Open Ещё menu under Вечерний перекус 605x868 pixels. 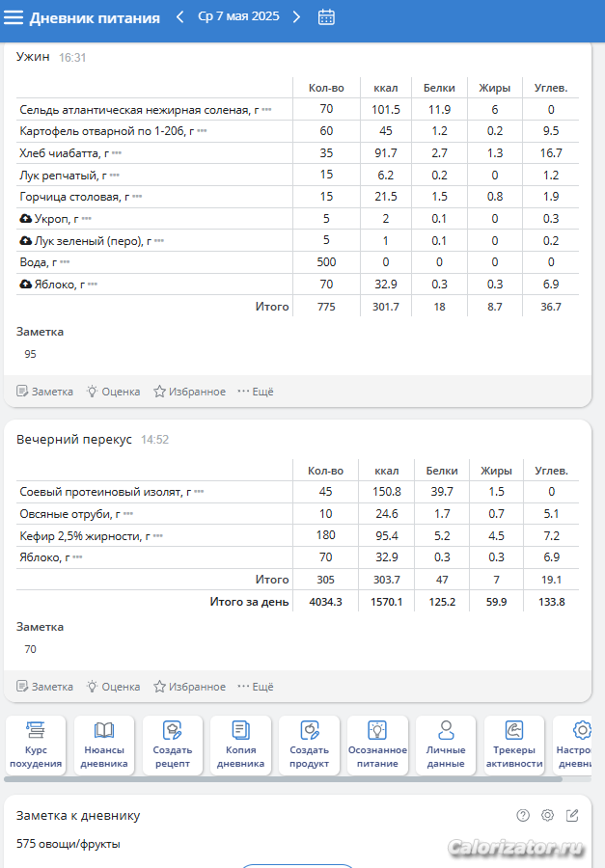[256, 687]
